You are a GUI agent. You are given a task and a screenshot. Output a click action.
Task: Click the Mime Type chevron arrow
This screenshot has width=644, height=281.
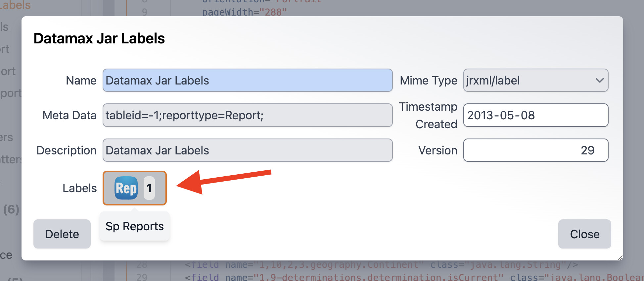(599, 81)
